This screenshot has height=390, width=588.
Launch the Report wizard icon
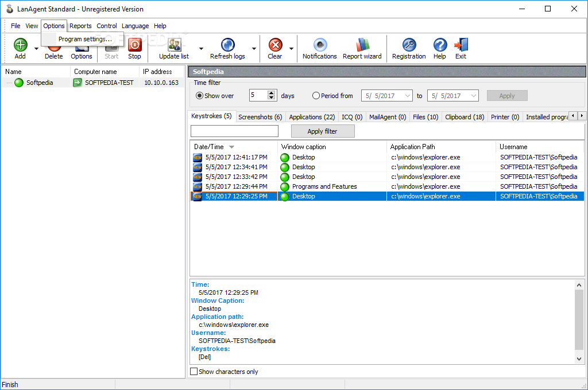(362, 46)
